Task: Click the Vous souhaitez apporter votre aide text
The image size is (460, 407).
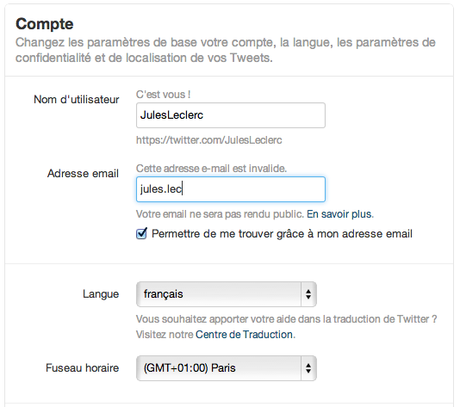Action: [286, 319]
